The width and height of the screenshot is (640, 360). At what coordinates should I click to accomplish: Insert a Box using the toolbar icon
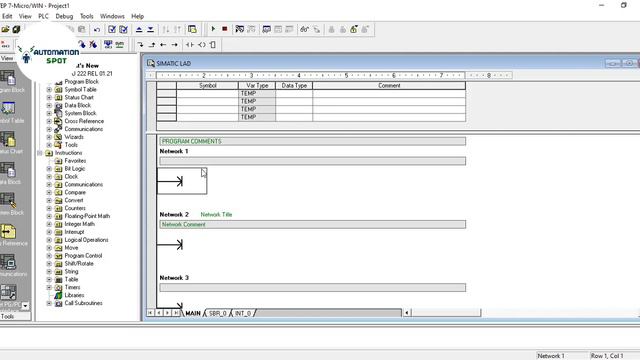[213, 45]
